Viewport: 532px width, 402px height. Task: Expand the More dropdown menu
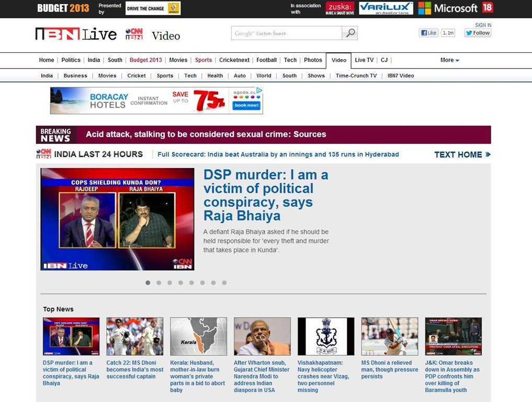(x=449, y=60)
